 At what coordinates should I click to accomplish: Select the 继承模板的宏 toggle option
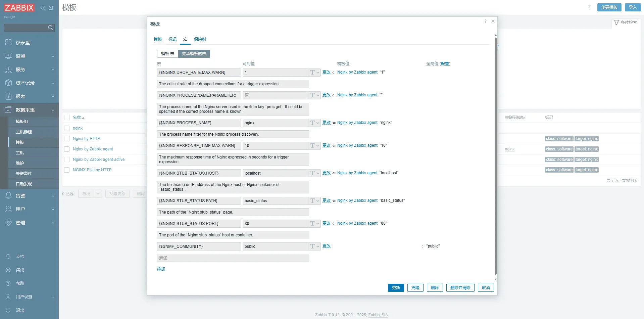pos(194,54)
